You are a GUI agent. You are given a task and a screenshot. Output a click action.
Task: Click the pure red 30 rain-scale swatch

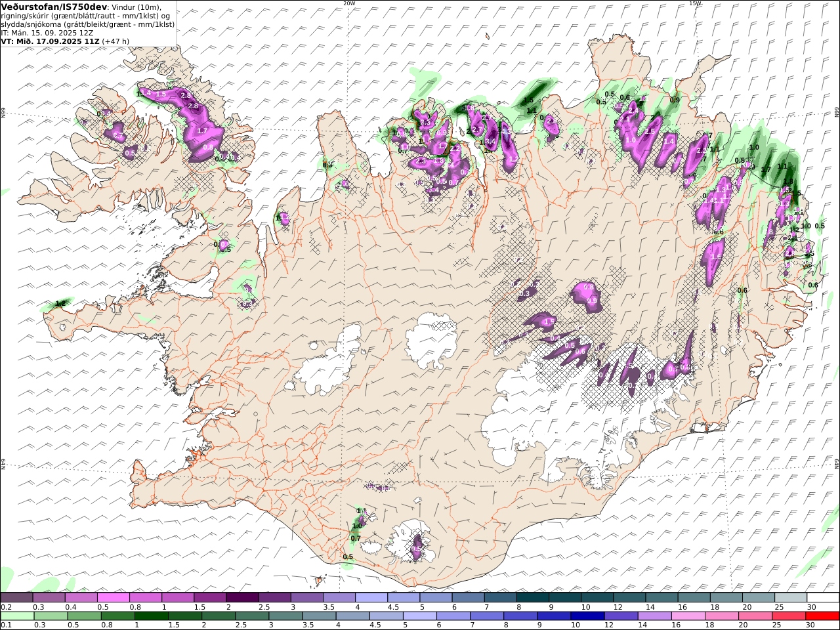821,616
